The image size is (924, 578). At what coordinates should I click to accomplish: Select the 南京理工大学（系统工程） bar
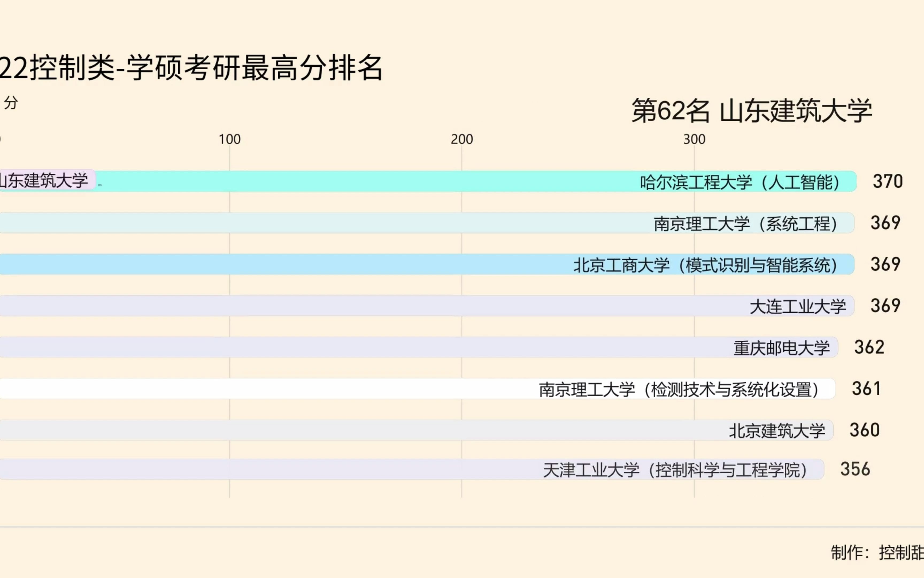[x=427, y=223]
